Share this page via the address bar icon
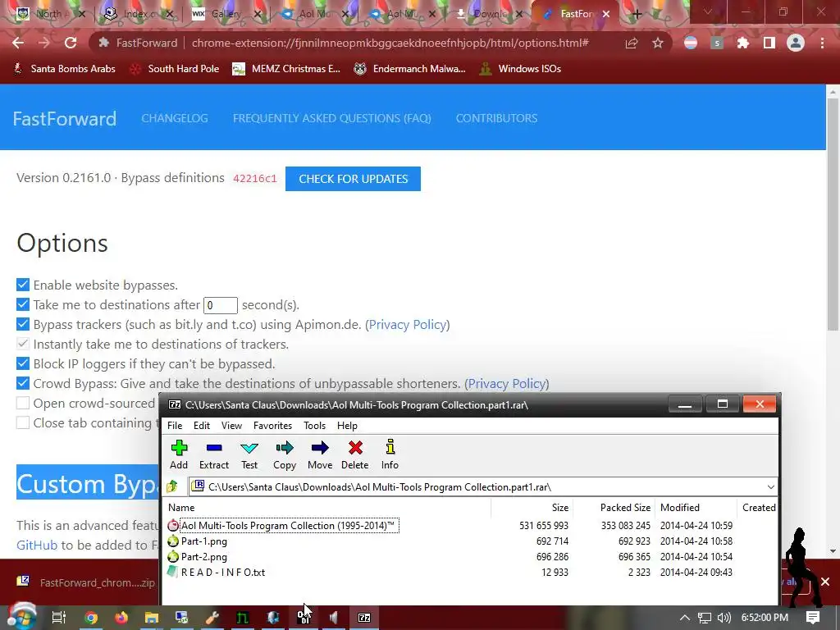The image size is (840, 630). [x=632, y=43]
